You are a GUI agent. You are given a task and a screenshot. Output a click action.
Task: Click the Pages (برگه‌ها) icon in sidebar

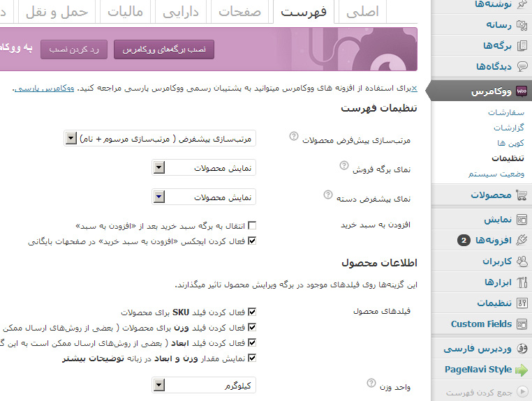[x=522, y=46]
